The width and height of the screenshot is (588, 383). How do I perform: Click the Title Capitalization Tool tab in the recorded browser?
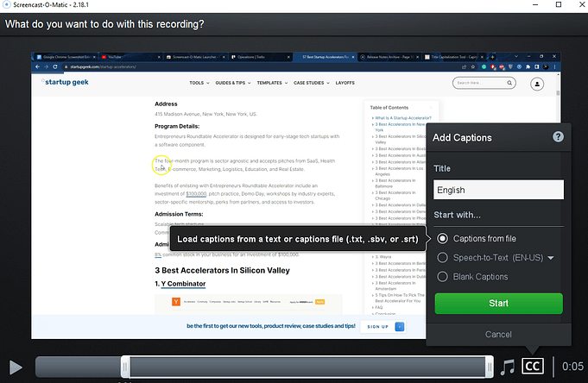click(x=454, y=57)
